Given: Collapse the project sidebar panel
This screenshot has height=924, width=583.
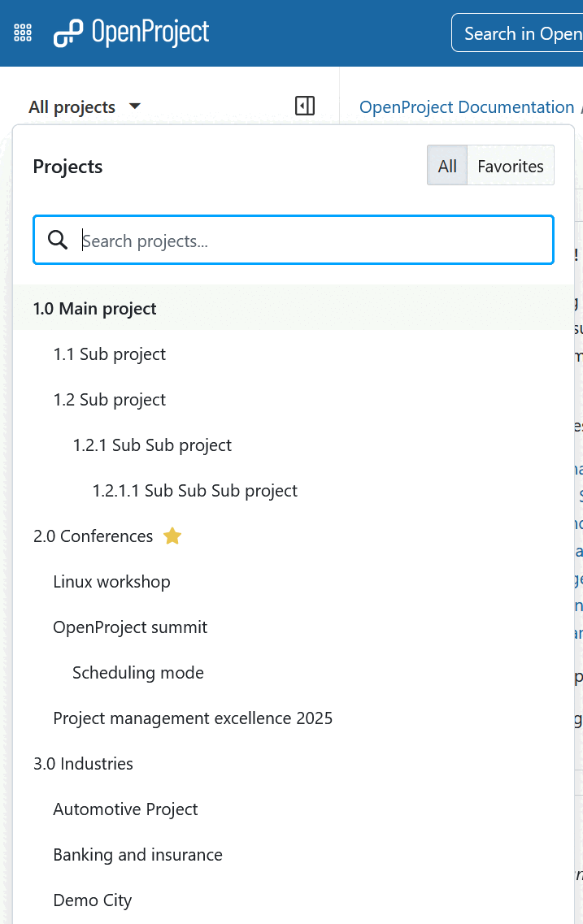Looking at the screenshot, I should [x=304, y=106].
